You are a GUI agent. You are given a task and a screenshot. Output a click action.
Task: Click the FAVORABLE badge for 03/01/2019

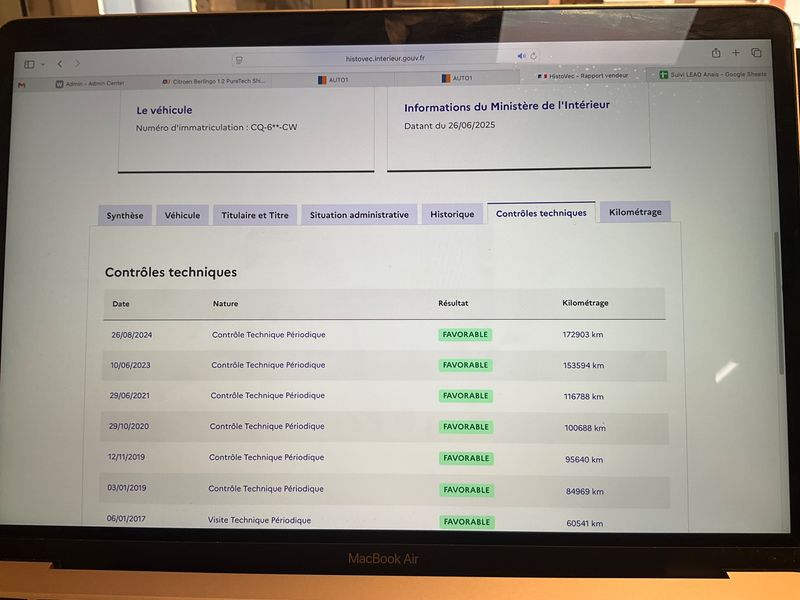point(467,490)
